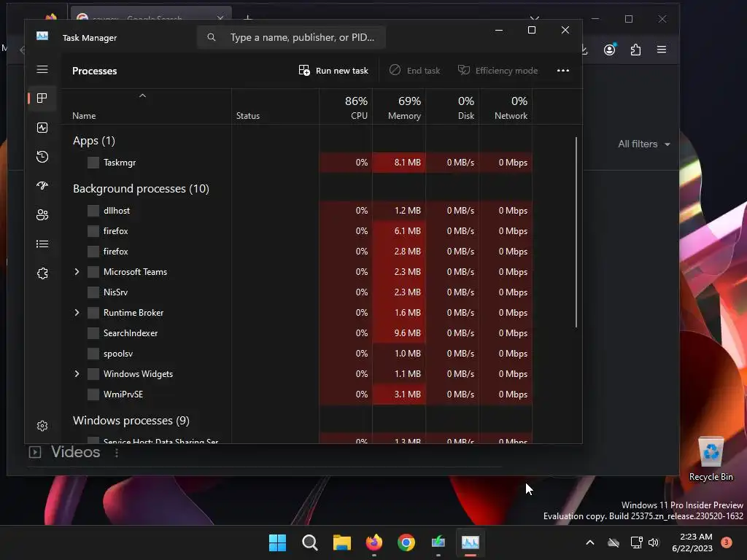Viewport: 747px width, 560px height.
Task: Click the spoolsv process icon
Action: pos(93,354)
